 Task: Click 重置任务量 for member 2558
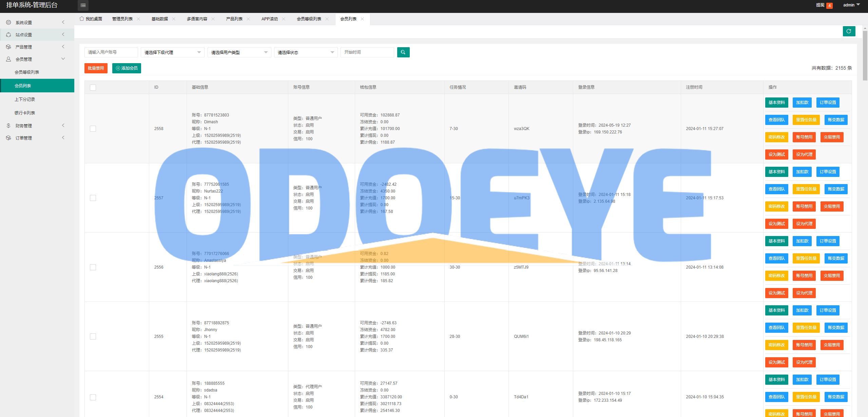pyautogui.click(x=806, y=120)
